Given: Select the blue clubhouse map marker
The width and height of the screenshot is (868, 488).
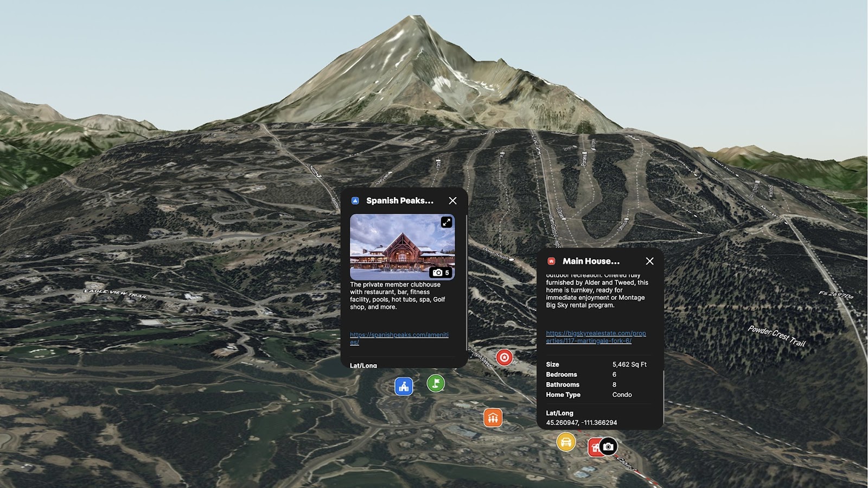Looking at the screenshot, I should (x=404, y=386).
